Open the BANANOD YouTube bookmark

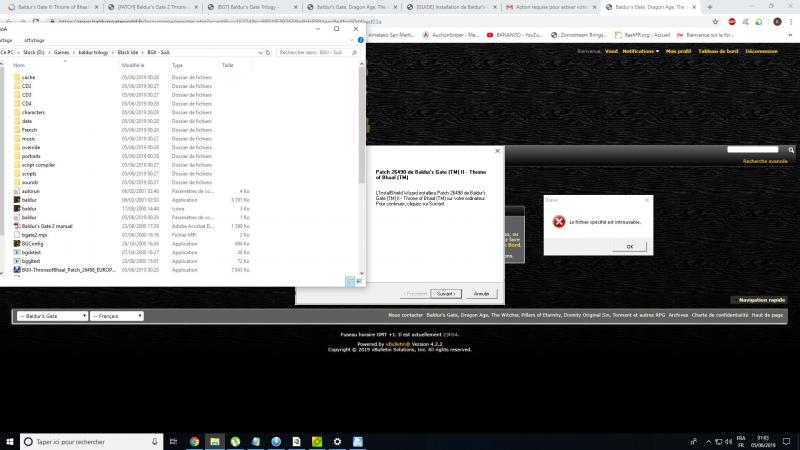[x=514, y=35]
